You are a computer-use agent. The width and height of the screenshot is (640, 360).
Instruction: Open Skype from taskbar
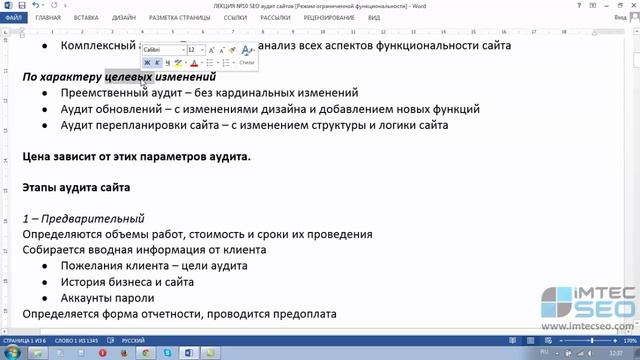[167, 353]
